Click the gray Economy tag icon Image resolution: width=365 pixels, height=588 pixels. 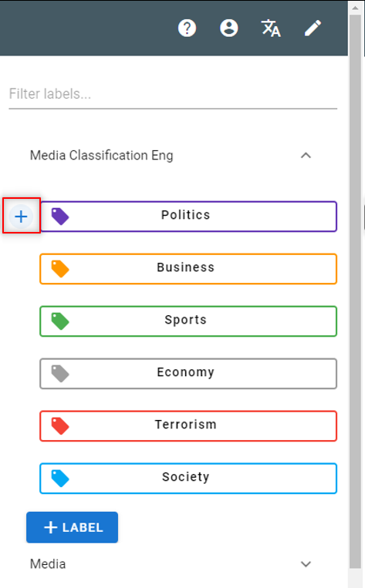(60, 374)
